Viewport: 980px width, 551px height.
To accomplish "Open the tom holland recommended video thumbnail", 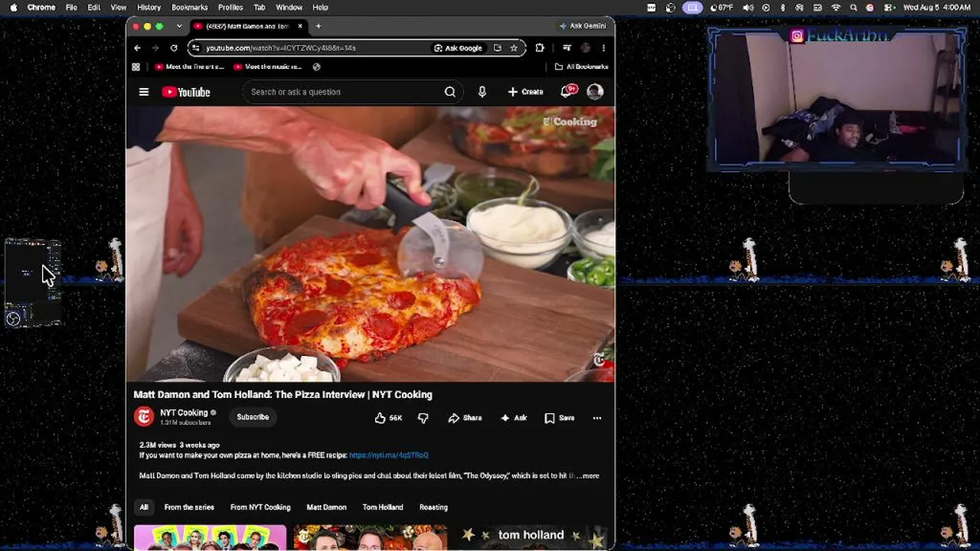I will tap(531, 537).
